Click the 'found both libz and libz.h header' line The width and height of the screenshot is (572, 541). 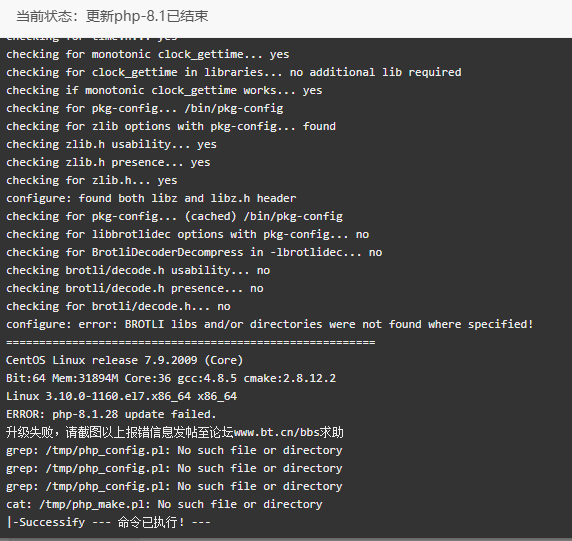[x=151, y=198]
